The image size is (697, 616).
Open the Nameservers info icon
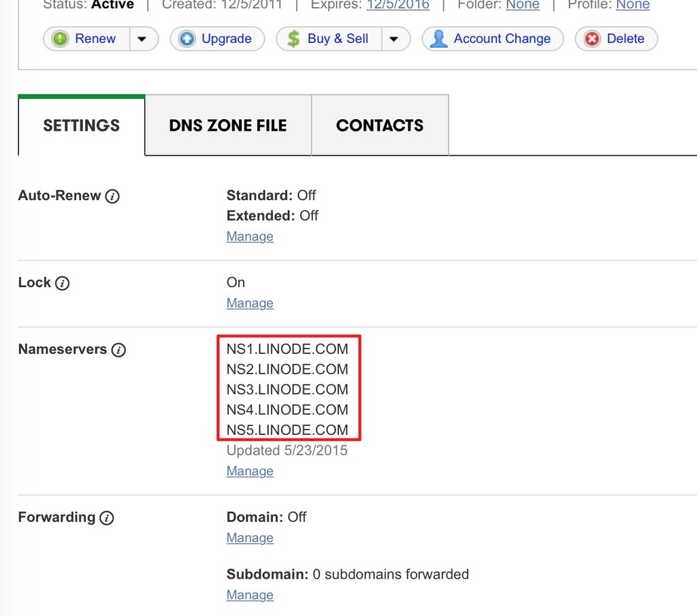118,350
